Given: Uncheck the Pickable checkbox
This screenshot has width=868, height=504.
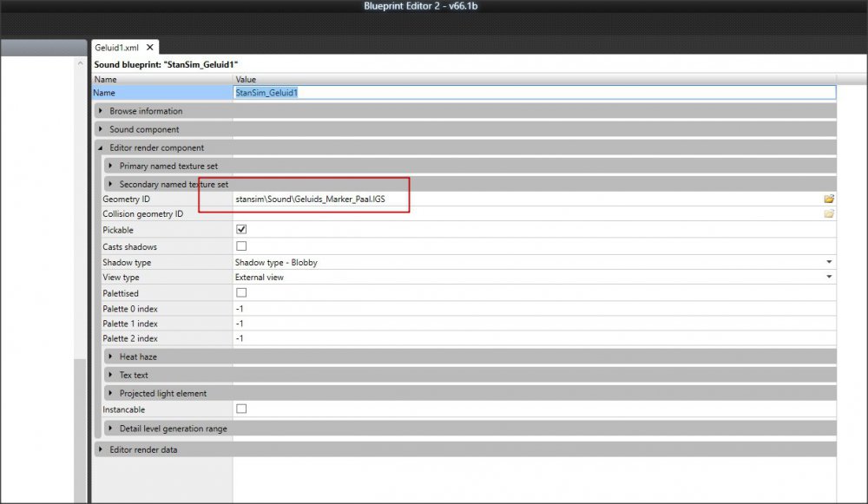Looking at the screenshot, I should [x=241, y=230].
